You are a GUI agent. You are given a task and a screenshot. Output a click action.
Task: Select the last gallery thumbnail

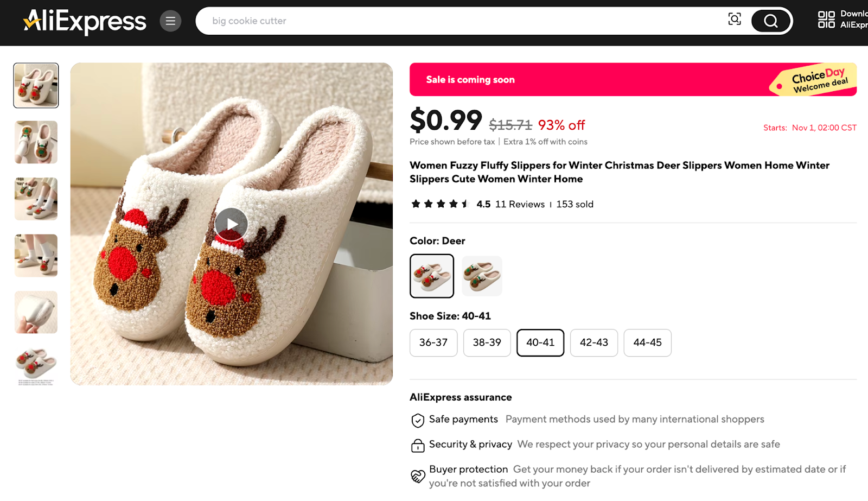35,366
